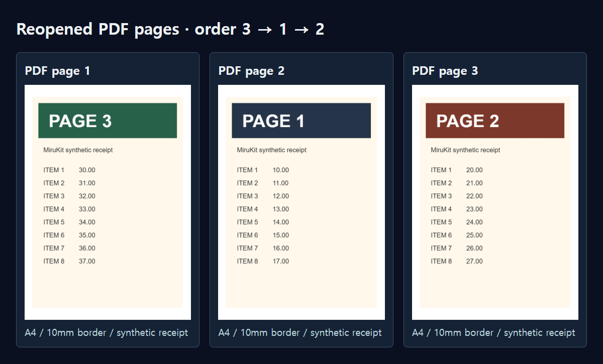Click the value 30.00 on ITEM 1
The height and width of the screenshot is (364, 603).
point(87,170)
